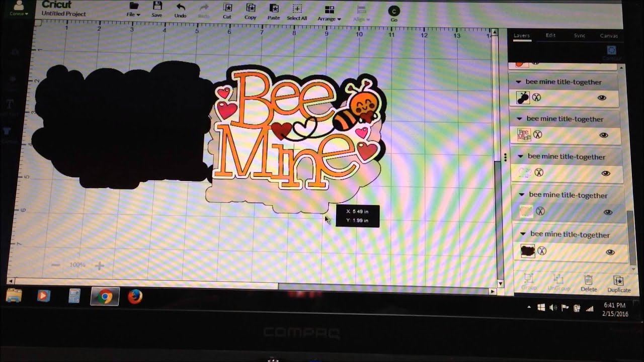Open Calculator from the taskbar
The width and height of the screenshot is (644, 362).
[x=74, y=297]
